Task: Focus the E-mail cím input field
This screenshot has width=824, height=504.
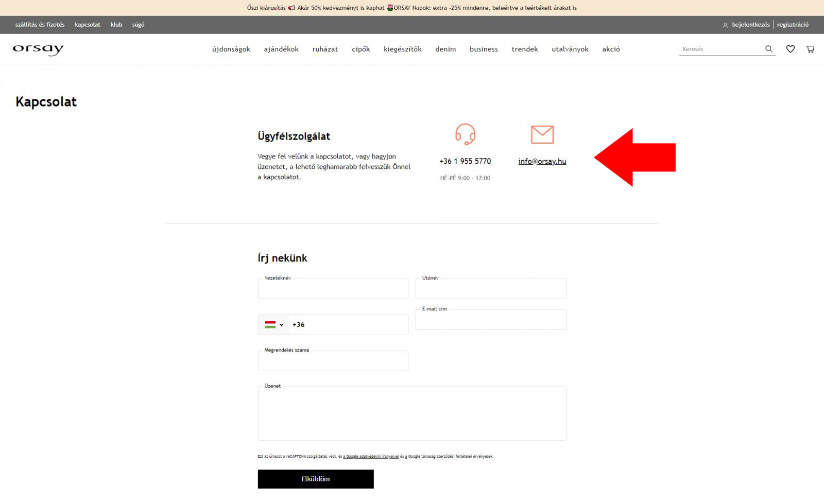Action: (491, 320)
